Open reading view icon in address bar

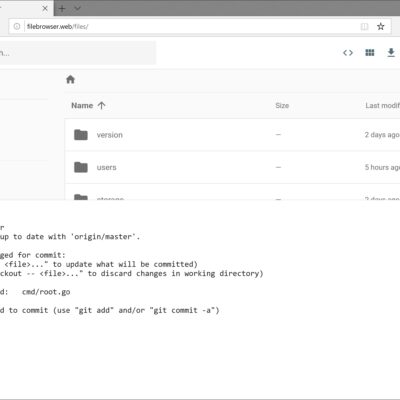click(365, 27)
